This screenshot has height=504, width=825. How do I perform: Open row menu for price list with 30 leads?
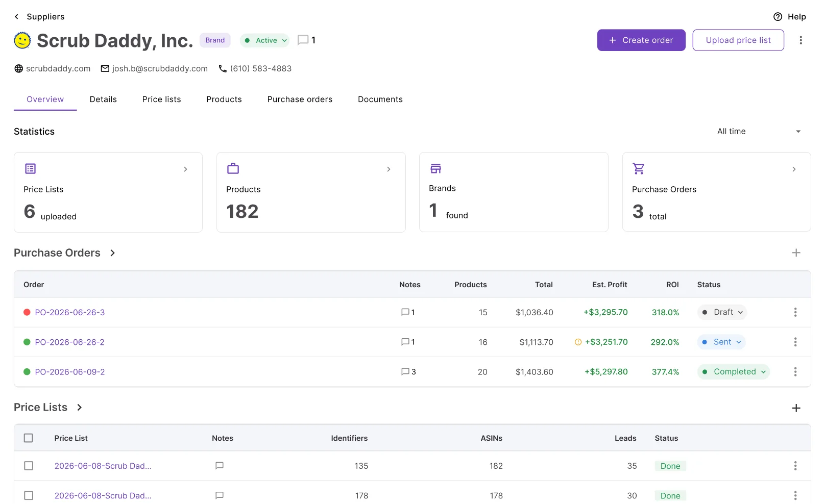point(795,495)
